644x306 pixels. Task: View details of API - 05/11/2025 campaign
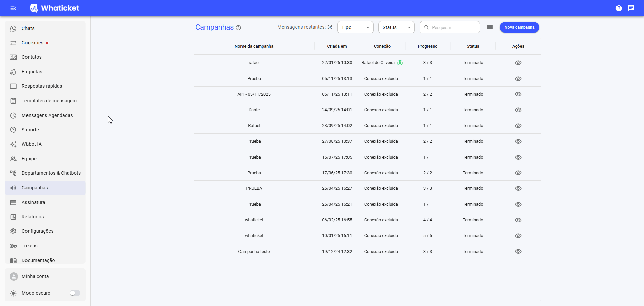click(518, 94)
